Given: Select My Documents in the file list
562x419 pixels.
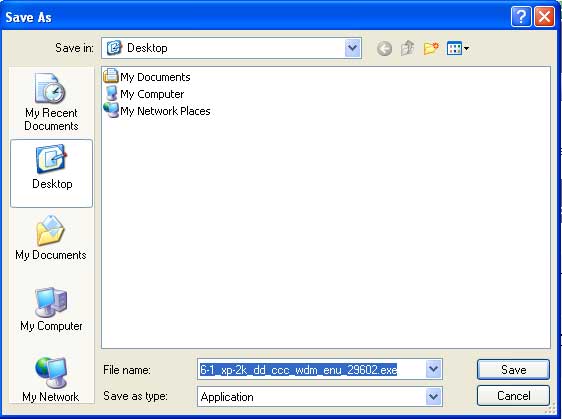Looking at the screenshot, I should [x=147, y=77].
